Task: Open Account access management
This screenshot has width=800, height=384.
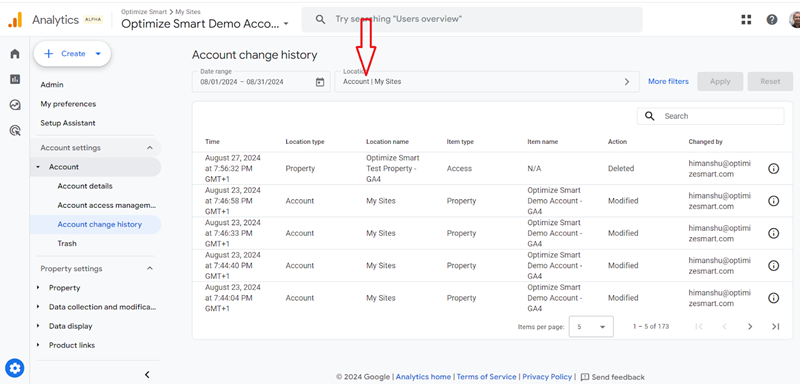Action: 107,205
